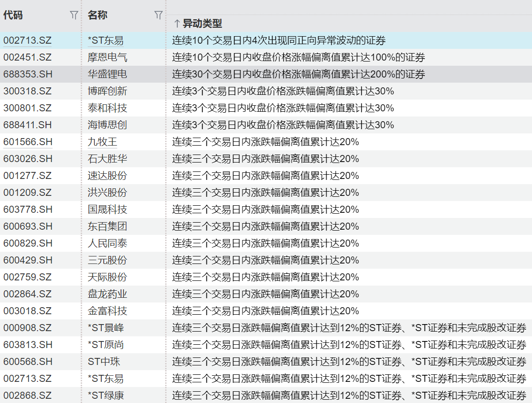
Task: Open stock code 688353.SH
Action: click(x=28, y=74)
